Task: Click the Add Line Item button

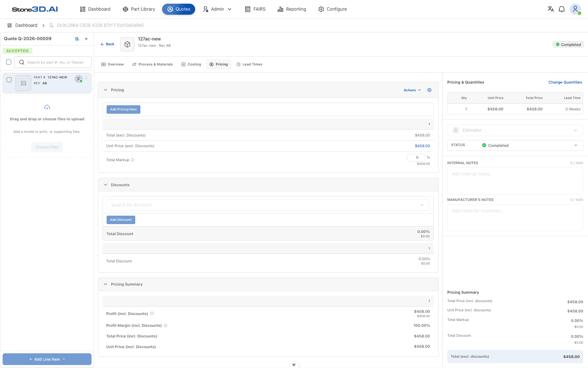Action: click(47, 359)
